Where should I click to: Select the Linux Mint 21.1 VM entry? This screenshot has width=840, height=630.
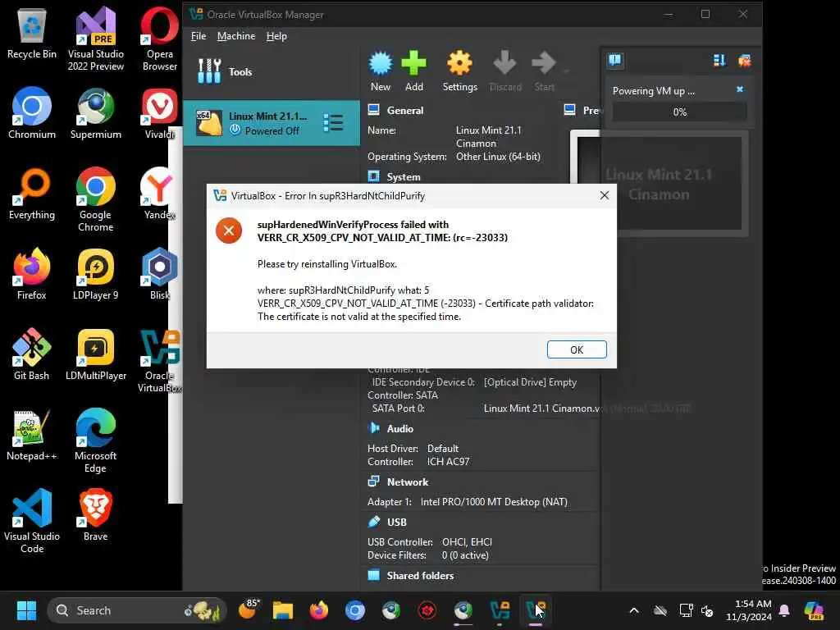coord(271,123)
